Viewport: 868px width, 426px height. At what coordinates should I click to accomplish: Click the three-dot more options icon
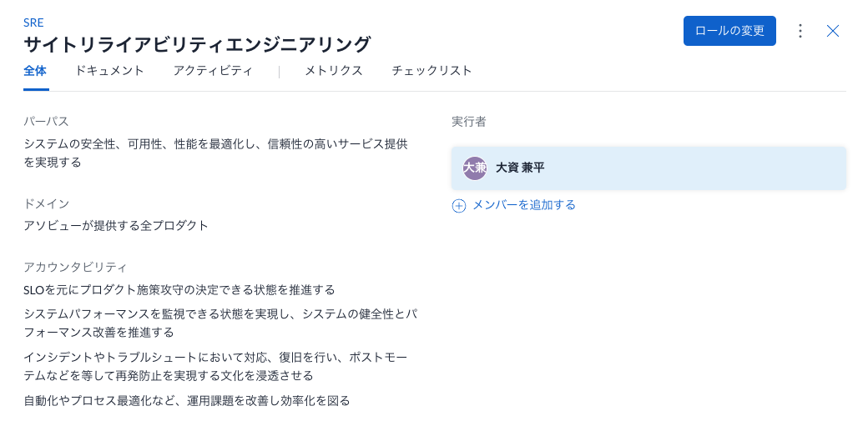tap(800, 31)
